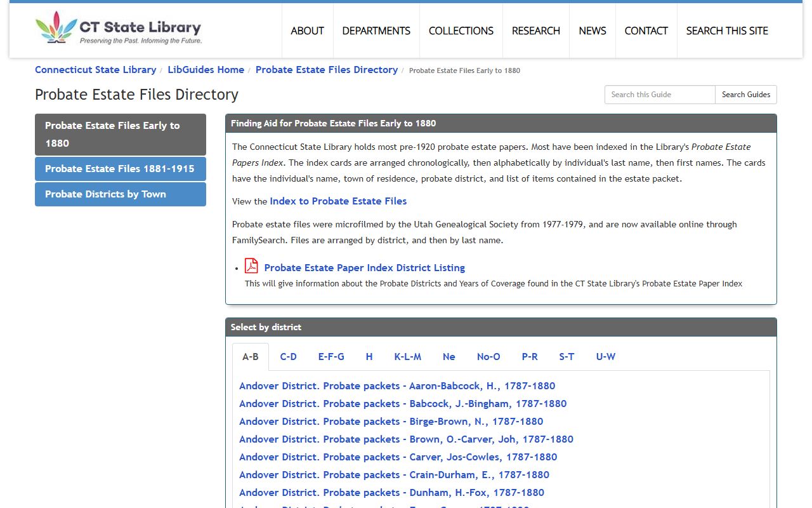The width and height of the screenshot is (812, 508).
Task: Click the CT State Library logo
Action: tap(119, 28)
